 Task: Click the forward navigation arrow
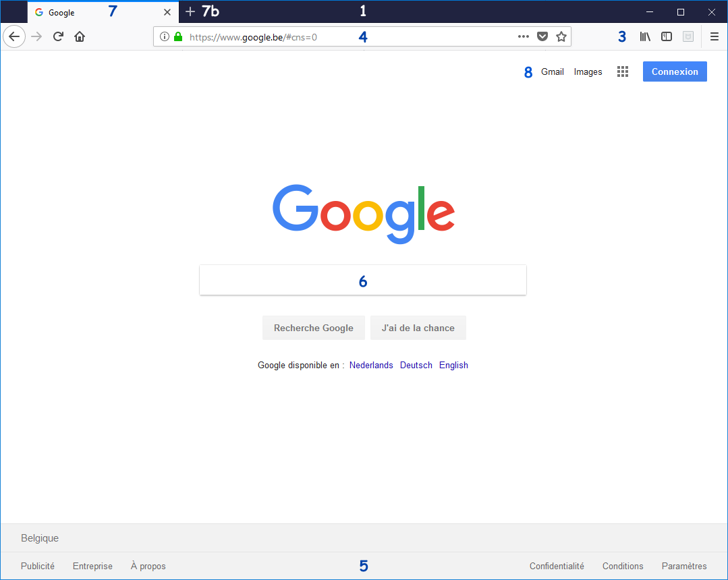pos(36,36)
